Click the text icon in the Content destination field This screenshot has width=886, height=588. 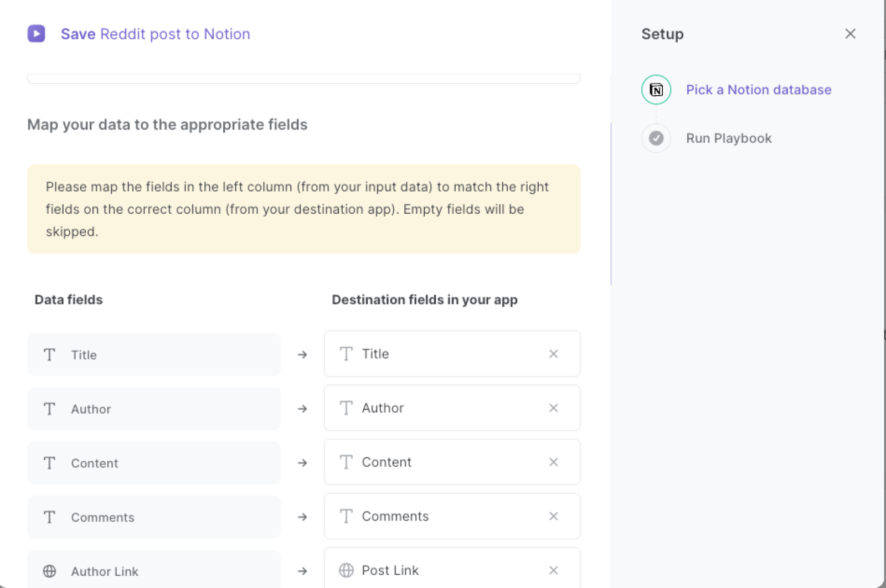click(346, 462)
